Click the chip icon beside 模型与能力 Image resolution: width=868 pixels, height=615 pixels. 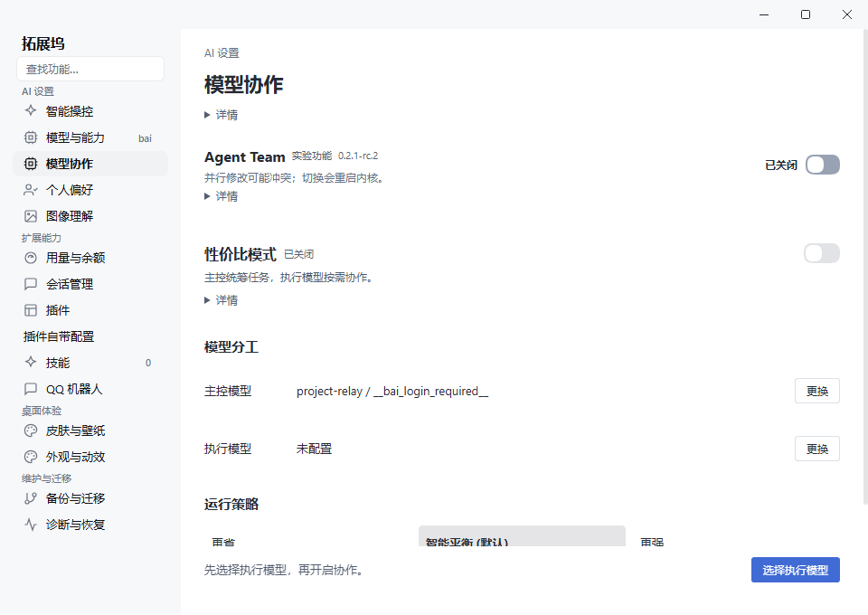[x=31, y=137]
